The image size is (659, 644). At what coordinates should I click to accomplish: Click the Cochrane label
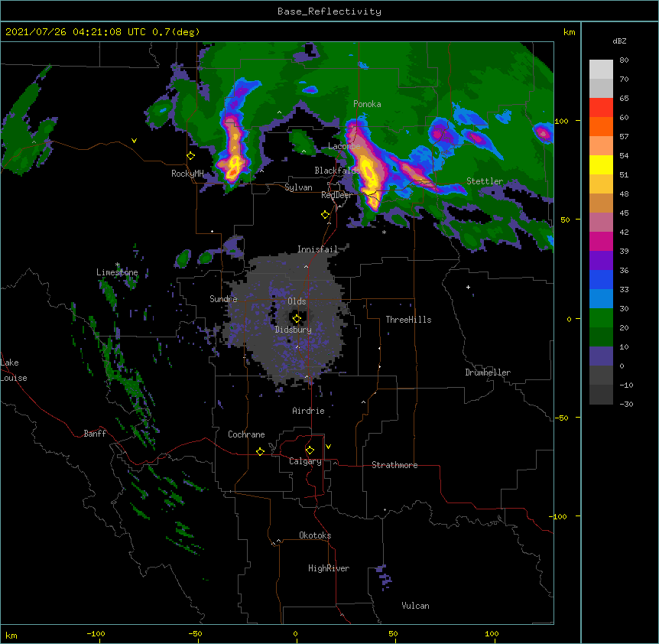246,434
